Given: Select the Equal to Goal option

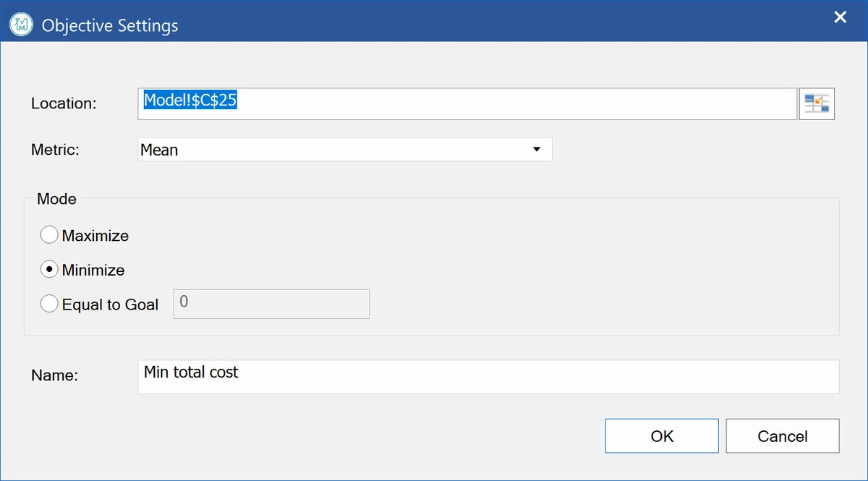Looking at the screenshot, I should click(x=49, y=305).
